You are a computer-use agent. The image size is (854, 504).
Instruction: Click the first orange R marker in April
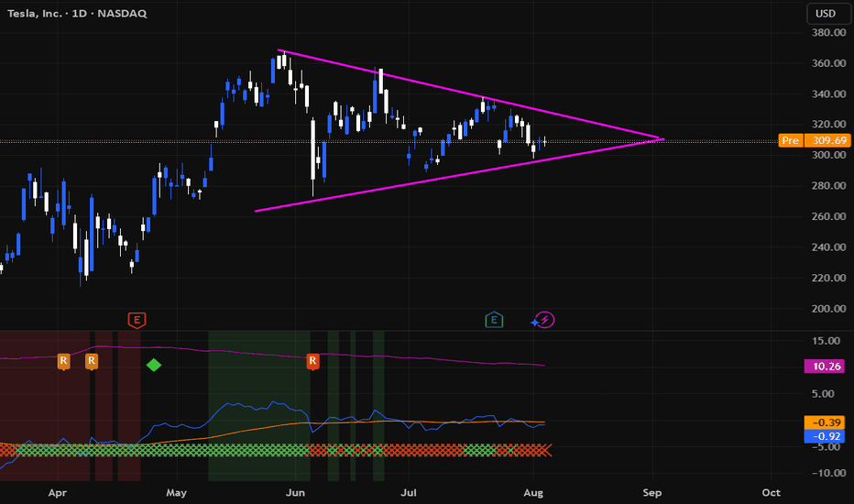coord(64,361)
